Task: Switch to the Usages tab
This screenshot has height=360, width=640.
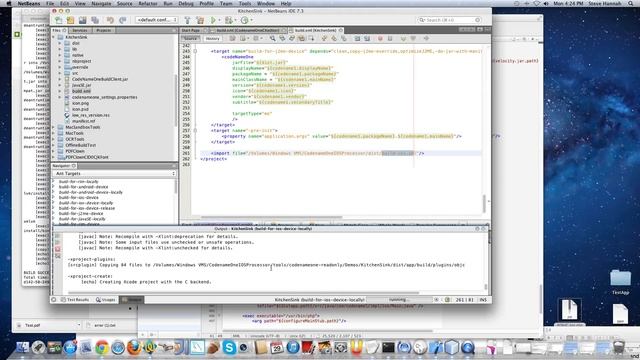Action: click(106, 300)
